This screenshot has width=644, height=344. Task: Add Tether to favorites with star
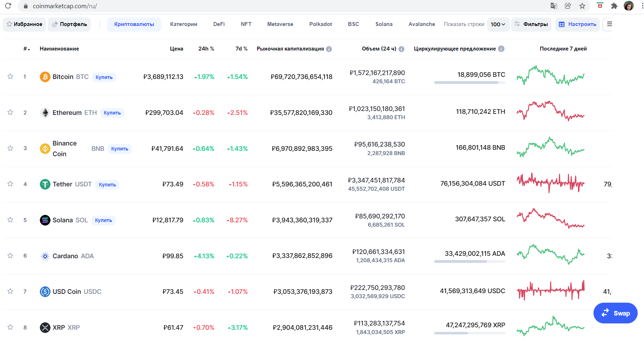click(10, 184)
